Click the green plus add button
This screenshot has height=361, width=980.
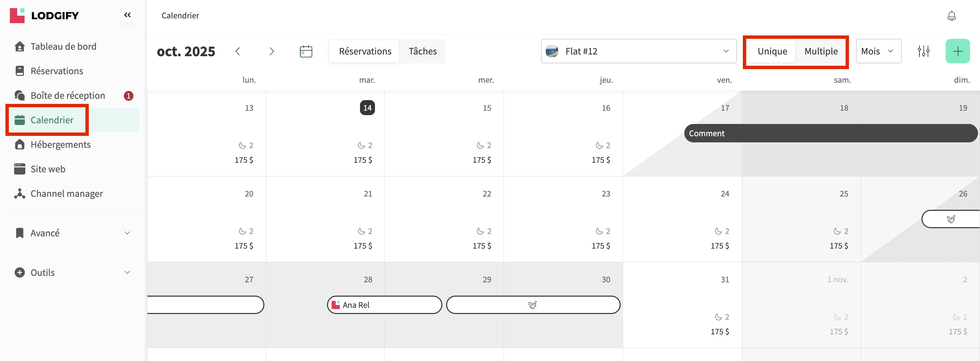click(x=957, y=51)
